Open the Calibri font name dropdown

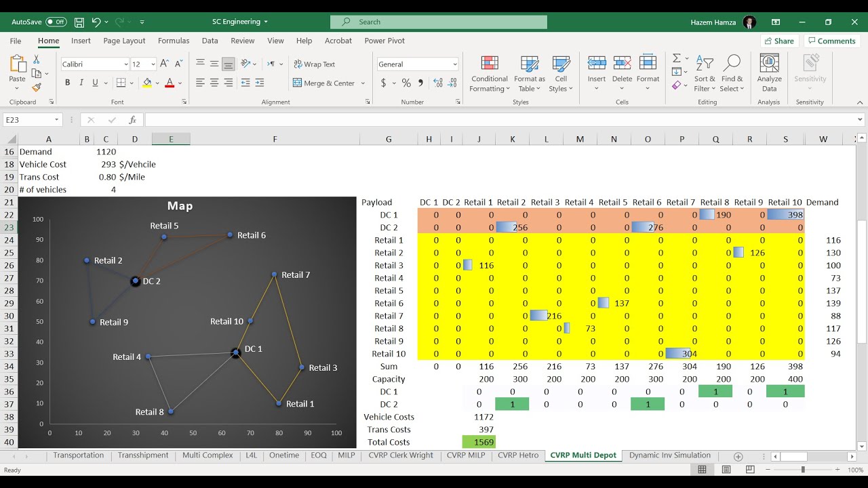click(x=126, y=64)
